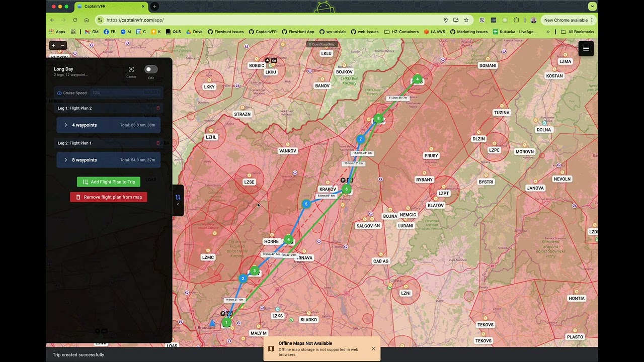Zoom out the map with minus button
644x362 pixels.
[63, 45]
